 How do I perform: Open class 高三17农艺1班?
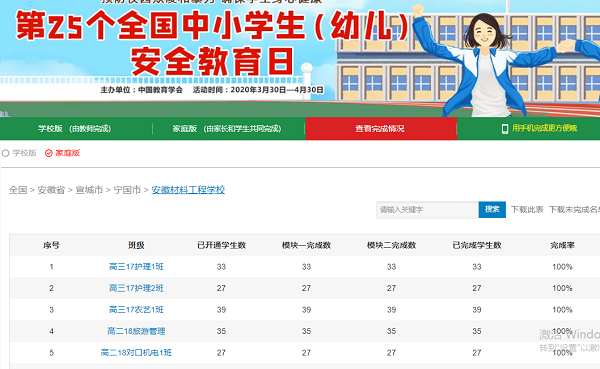click(x=136, y=310)
